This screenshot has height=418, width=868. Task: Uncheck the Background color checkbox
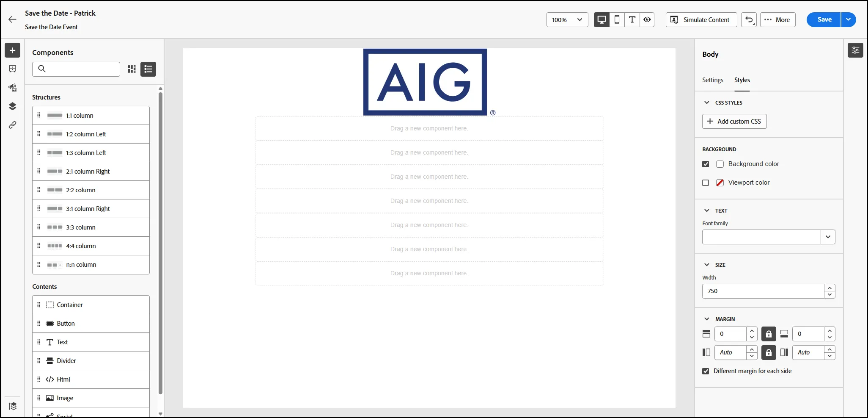pos(706,164)
